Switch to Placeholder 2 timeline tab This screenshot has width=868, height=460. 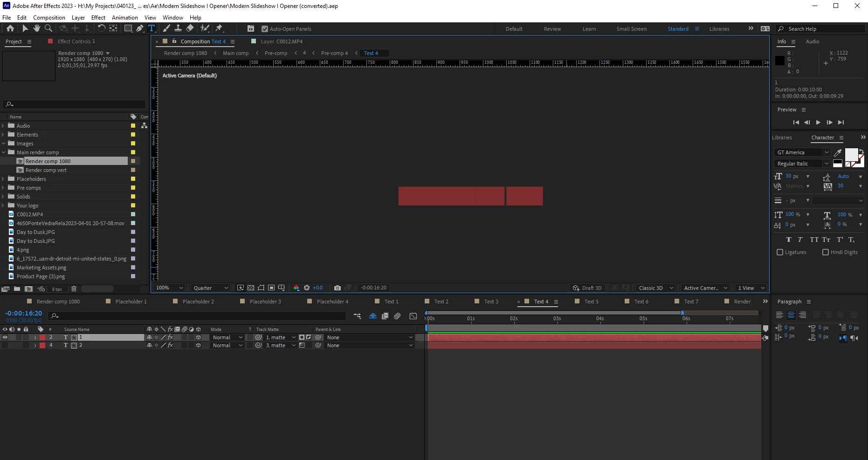click(x=198, y=302)
